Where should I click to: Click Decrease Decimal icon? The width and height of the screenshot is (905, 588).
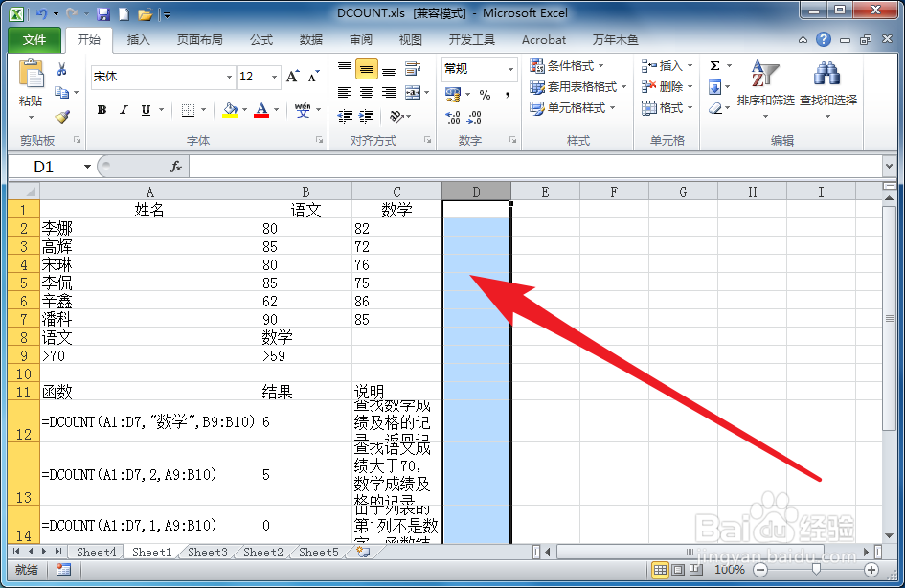(474, 117)
